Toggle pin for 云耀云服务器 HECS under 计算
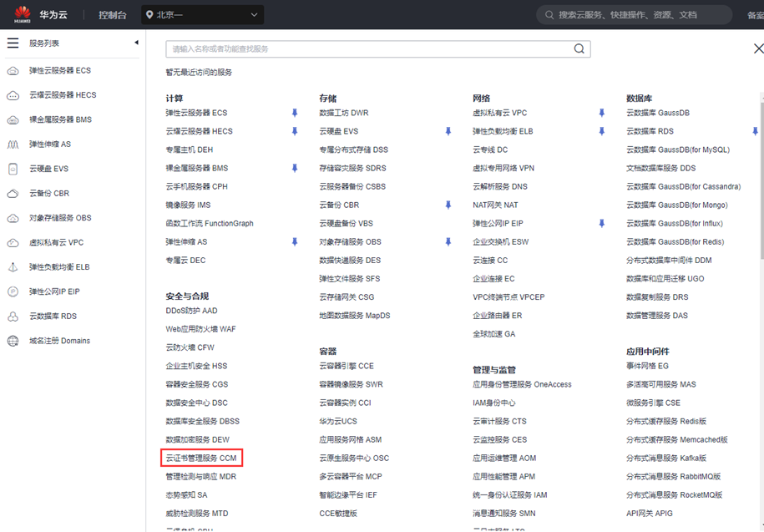This screenshot has width=764, height=532. point(294,132)
